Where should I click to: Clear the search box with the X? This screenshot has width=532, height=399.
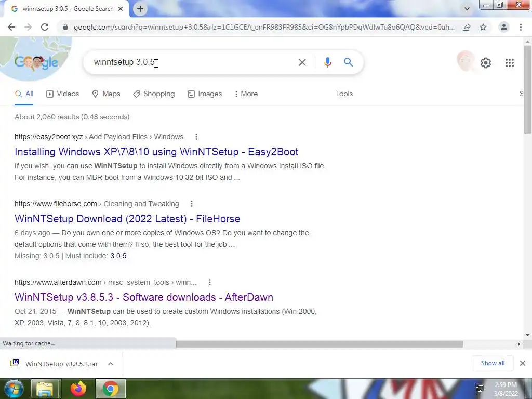point(302,62)
